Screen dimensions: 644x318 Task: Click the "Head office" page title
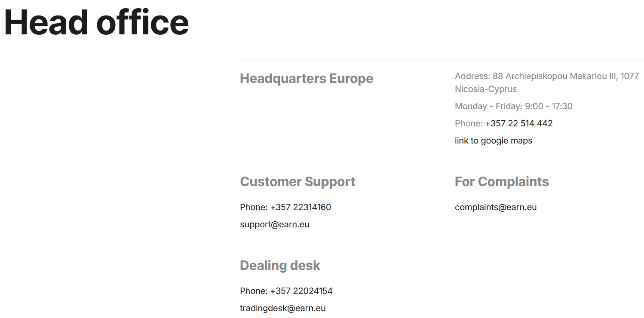coord(96,22)
